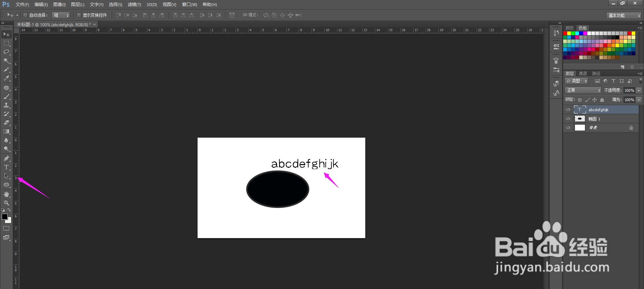Close the 未标题-1 document tab
The width and height of the screenshot is (644, 289).
[95, 24]
